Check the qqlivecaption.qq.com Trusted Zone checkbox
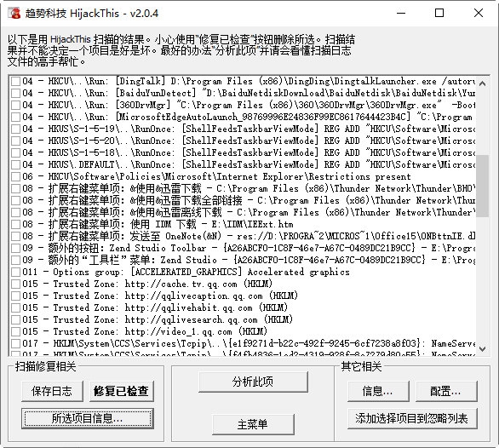This screenshot has height=448, width=499. 15,296
